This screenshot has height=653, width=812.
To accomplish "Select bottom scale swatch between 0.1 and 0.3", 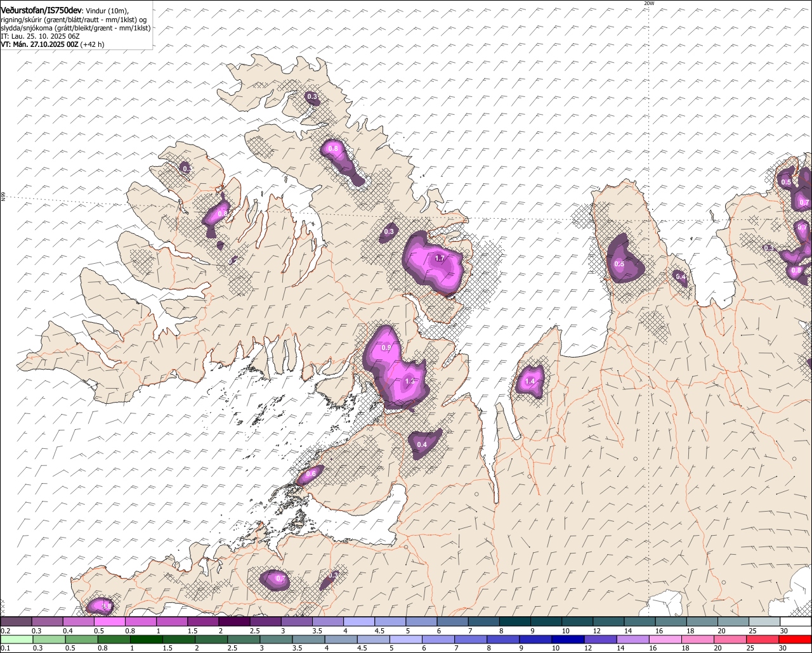I will pos(16,640).
